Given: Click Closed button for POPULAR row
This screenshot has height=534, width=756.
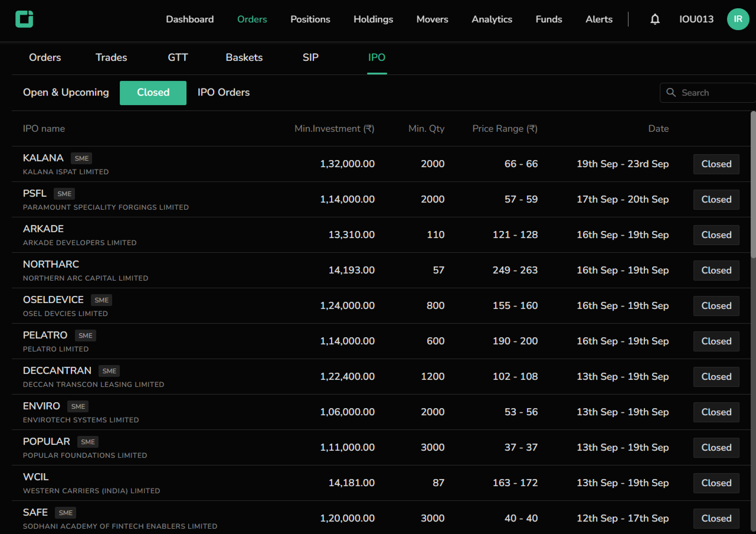Looking at the screenshot, I should tap(716, 447).
